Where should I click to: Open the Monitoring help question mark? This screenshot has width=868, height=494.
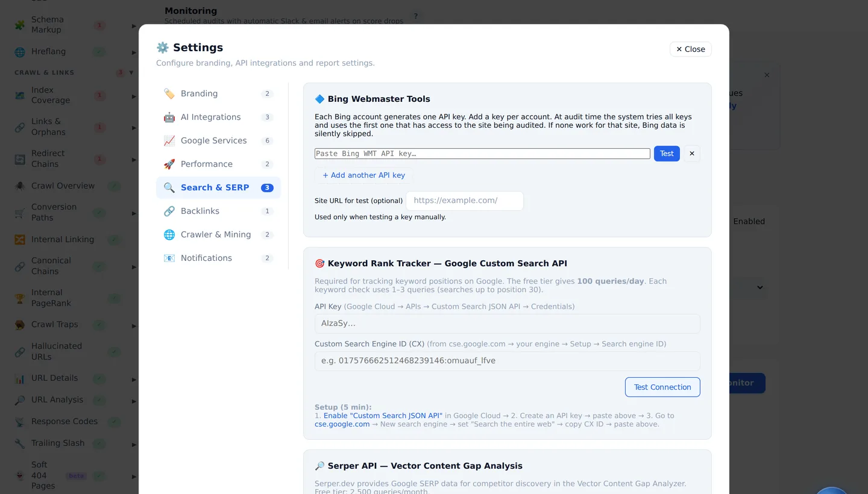tap(415, 16)
